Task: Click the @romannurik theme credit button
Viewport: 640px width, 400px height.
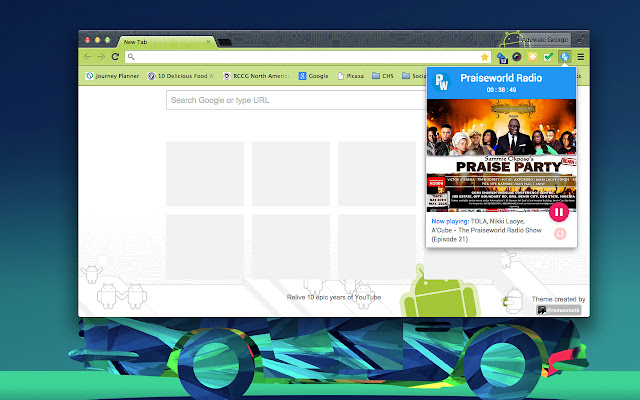Action: pos(558,310)
